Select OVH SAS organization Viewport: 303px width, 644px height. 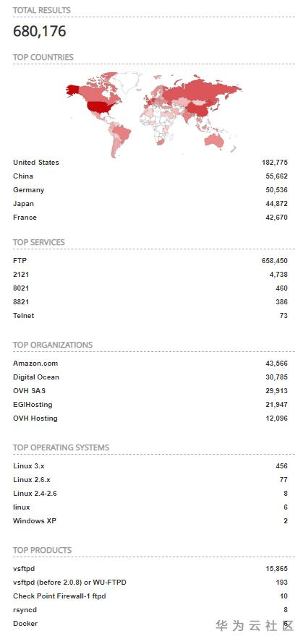coord(29,391)
